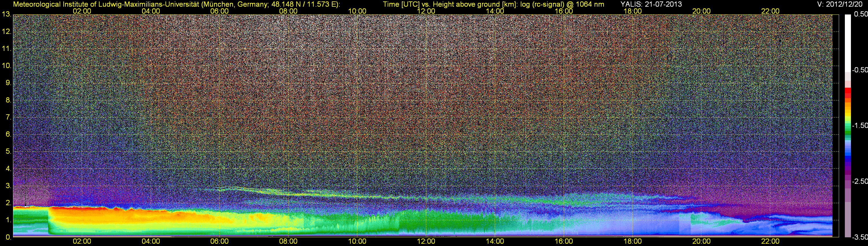
Task: Click the color scale's top '0.50' label
Action: pos(860,14)
